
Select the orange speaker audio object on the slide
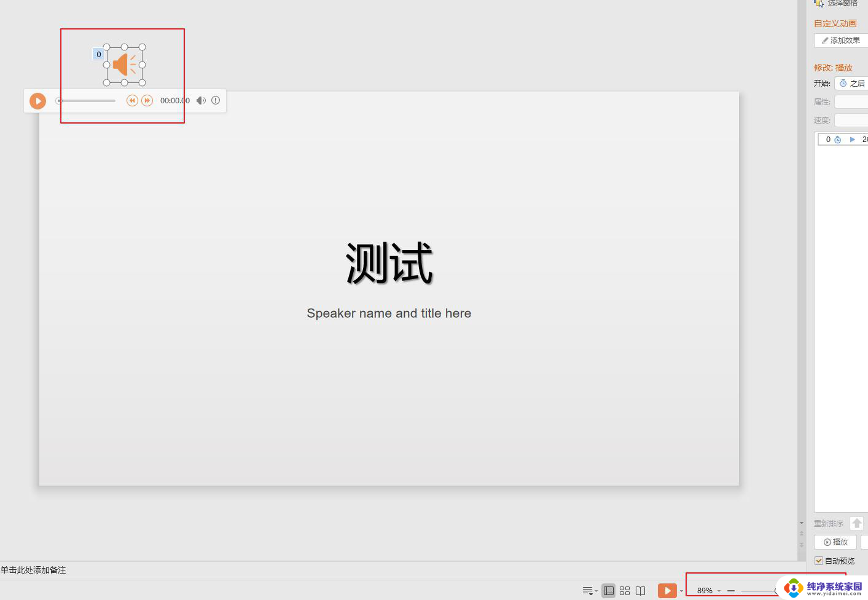coord(125,65)
